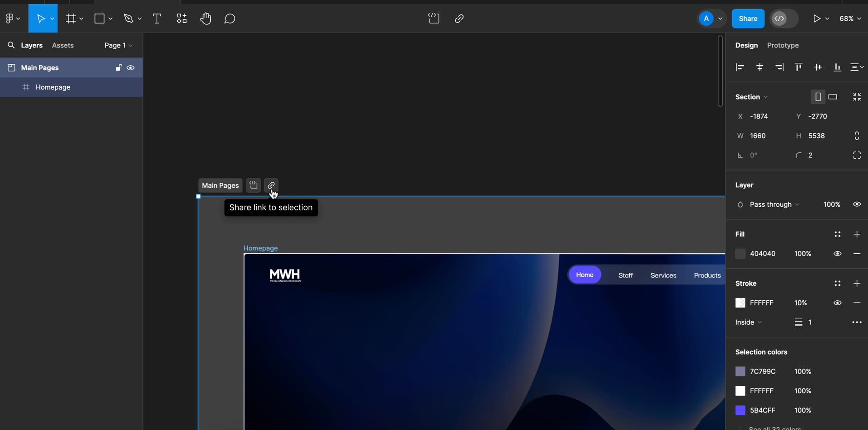Remove the FFFFFF stroke
This screenshot has height=430, width=868.
(857, 303)
